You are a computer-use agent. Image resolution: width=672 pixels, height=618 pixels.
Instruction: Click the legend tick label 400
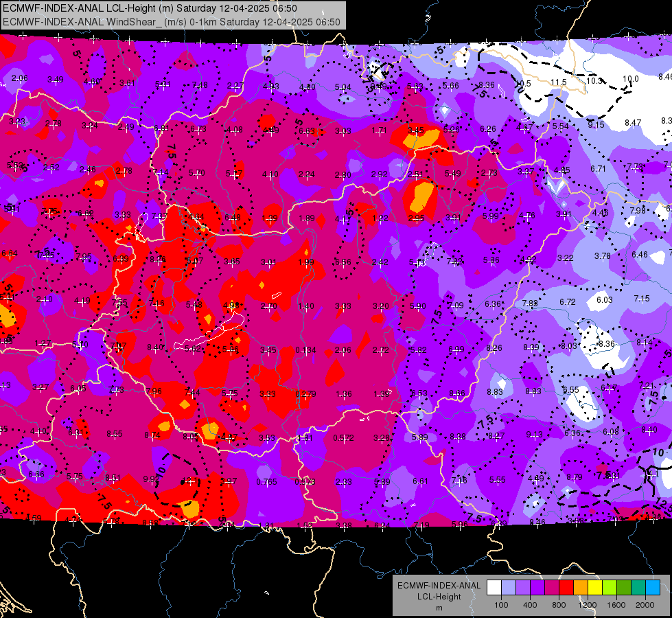pyautogui.click(x=530, y=605)
